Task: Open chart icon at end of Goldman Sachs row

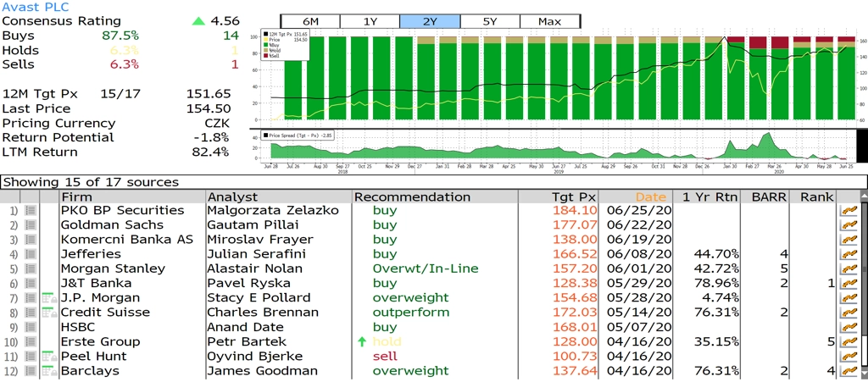Action: click(x=847, y=225)
